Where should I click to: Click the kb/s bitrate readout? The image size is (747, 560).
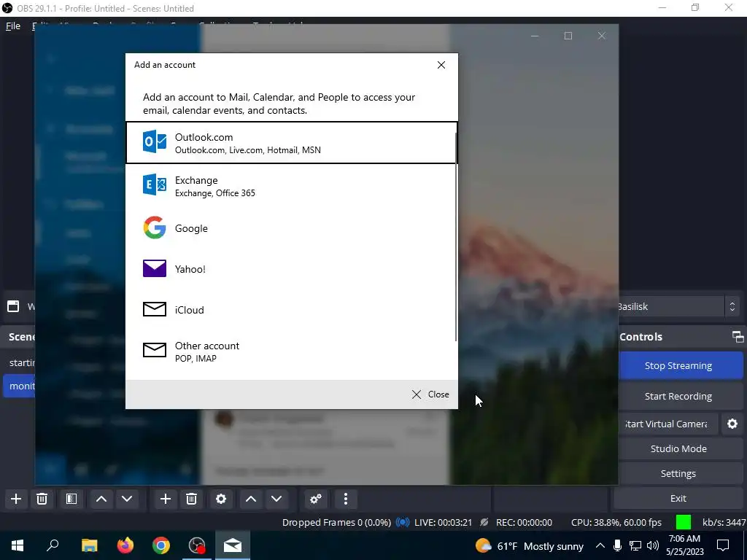click(x=724, y=522)
